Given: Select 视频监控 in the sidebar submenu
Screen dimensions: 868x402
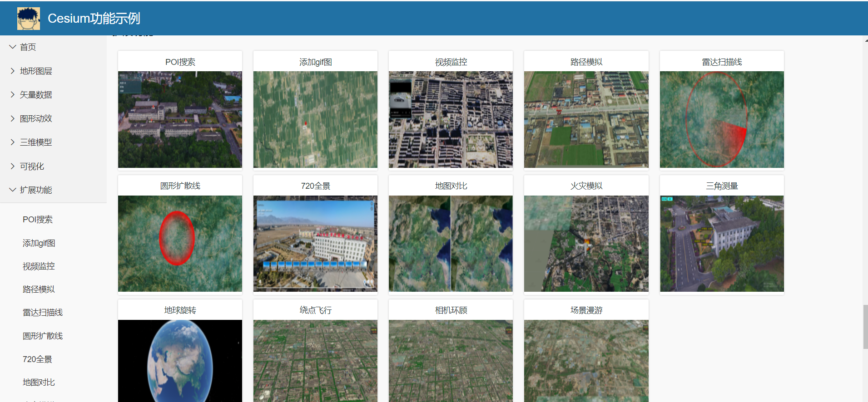Looking at the screenshot, I should point(39,266).
